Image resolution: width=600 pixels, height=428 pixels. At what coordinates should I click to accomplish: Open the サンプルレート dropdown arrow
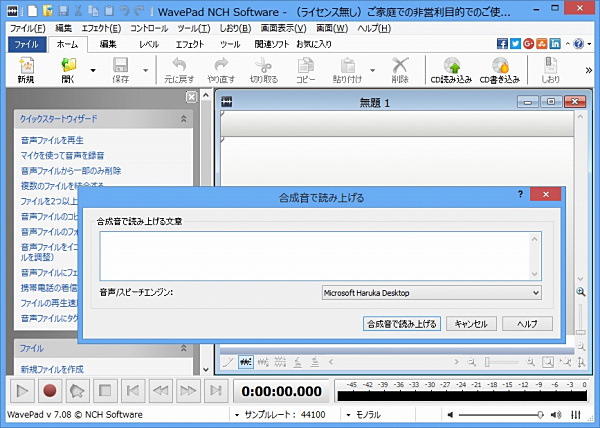[x=237, y=415]
